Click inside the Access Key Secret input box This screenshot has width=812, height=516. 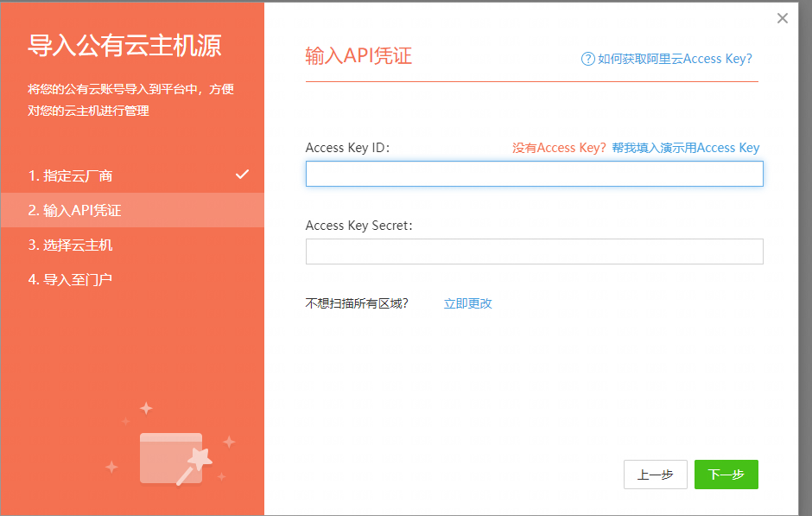(x=534, y=251)
